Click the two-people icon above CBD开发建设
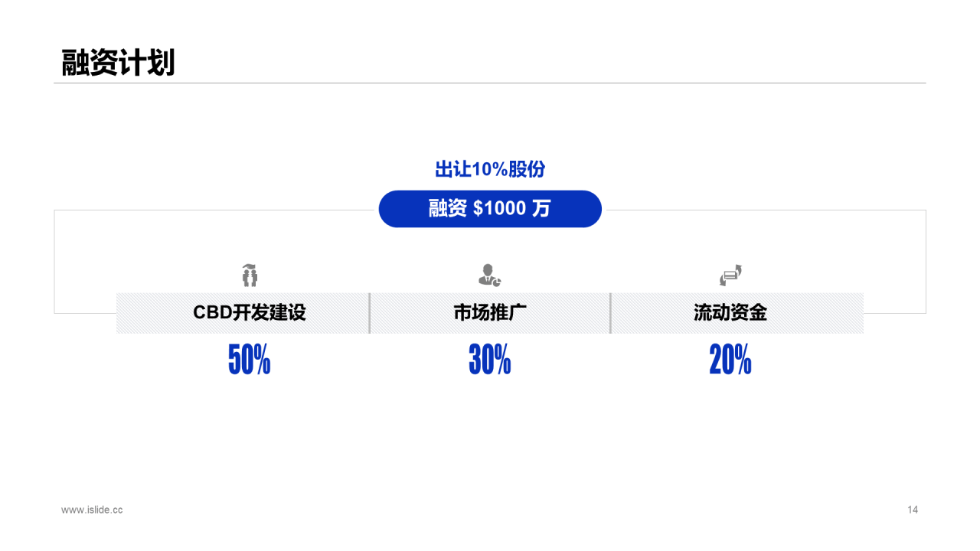The image size is (980, 551). (250, 275)
